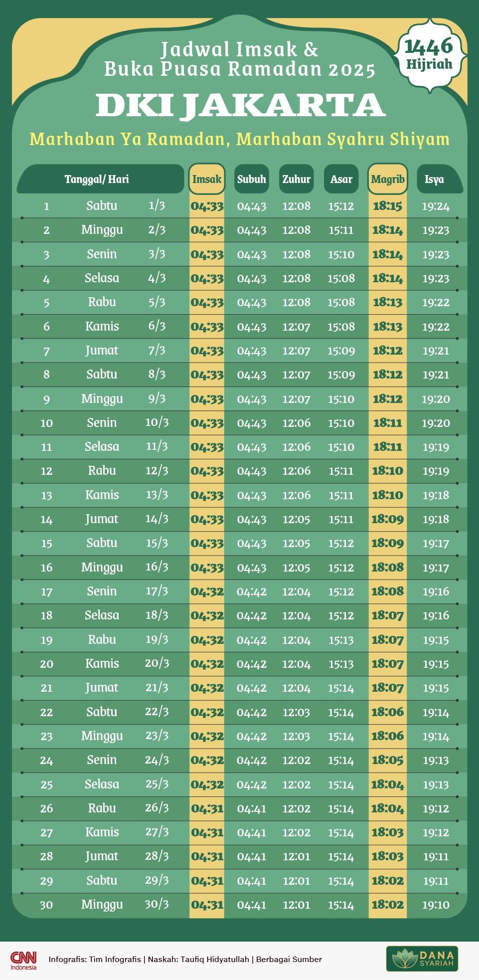
Task: Click Isya time 19:10 on day 30
Action: [x=436, y=905]
